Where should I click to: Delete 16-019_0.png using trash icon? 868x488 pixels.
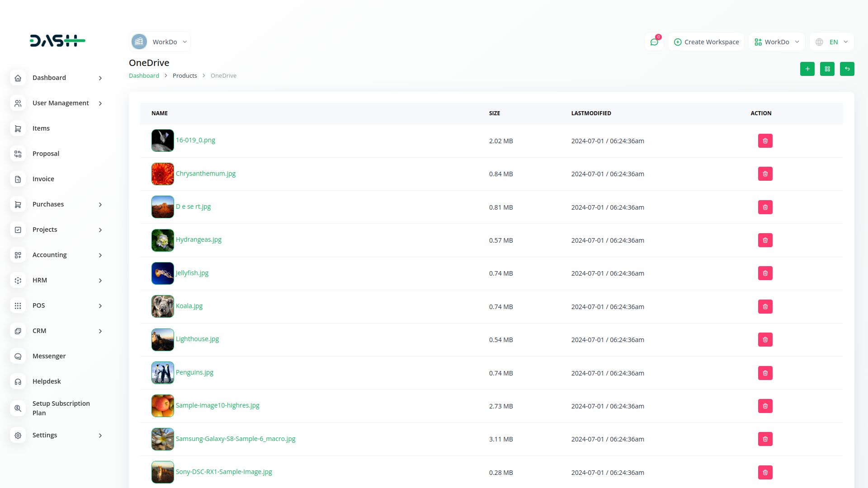point(765,141)
